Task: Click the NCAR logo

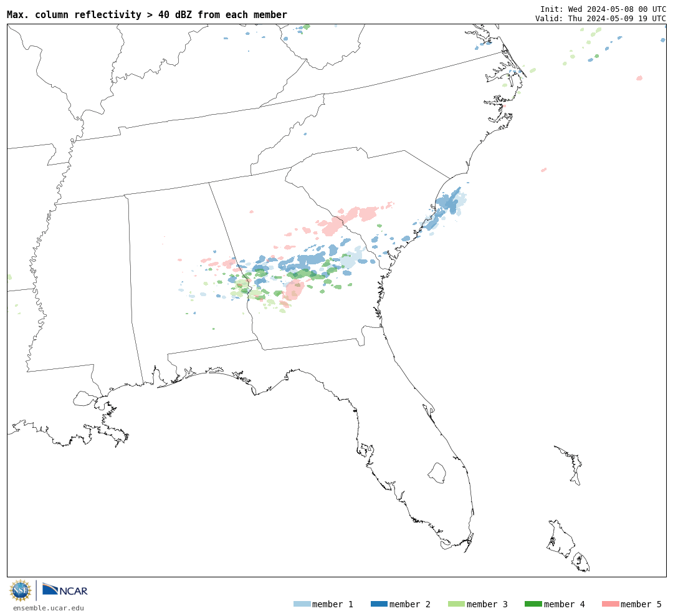Action: pos(65,590)
